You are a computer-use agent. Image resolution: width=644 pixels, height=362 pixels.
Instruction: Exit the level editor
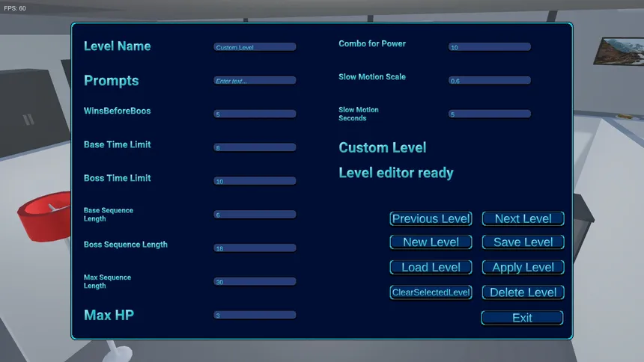click(x=522, y=318)
